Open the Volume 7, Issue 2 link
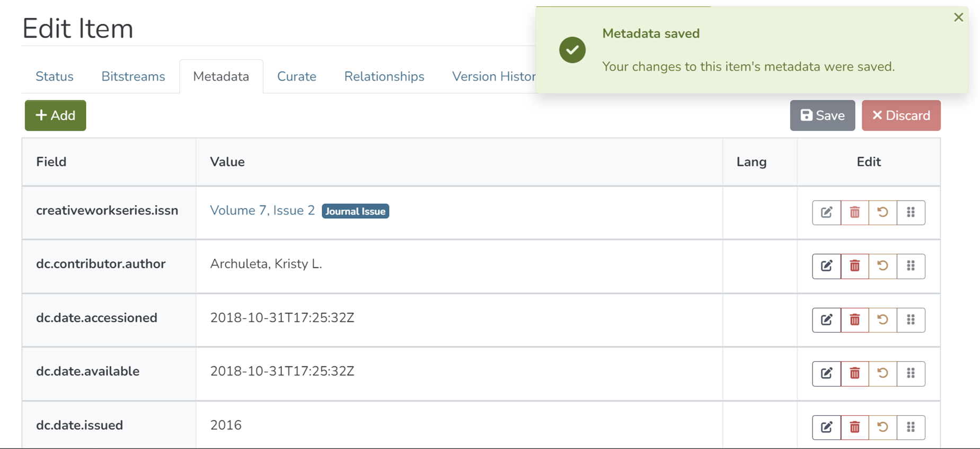 pos(262,211)
